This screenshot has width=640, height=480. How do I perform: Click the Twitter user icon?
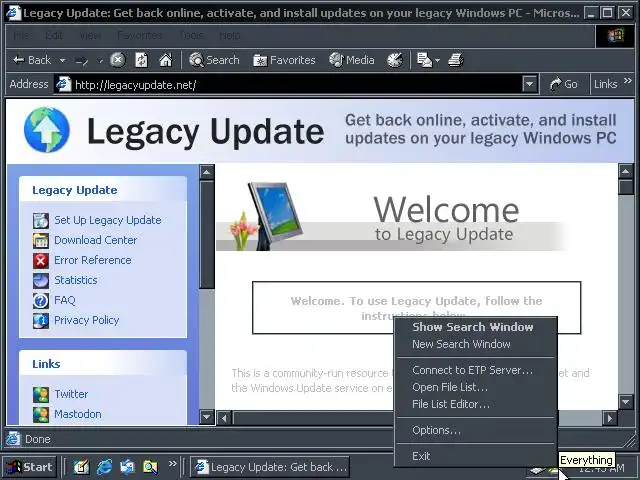(41, 394)
